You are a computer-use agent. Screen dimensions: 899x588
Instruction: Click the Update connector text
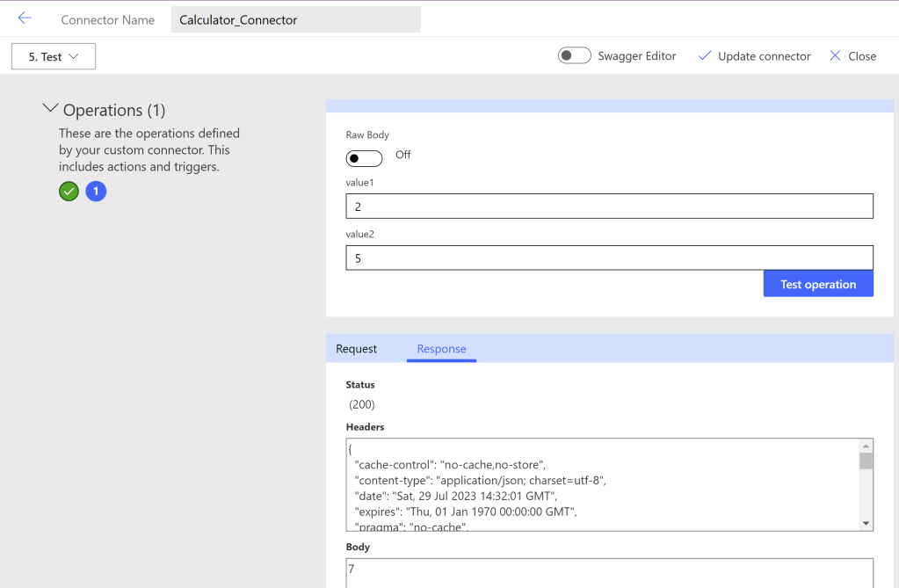(764, 56)
